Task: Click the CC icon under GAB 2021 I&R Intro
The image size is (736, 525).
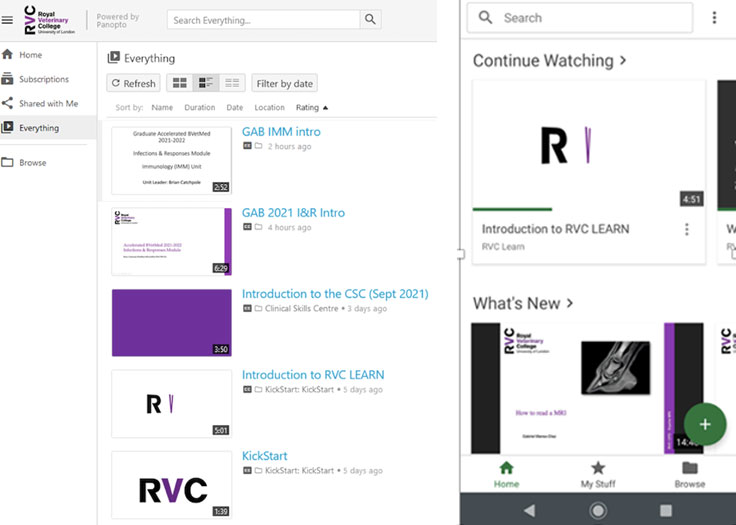Action: click(x=247, y=227)
